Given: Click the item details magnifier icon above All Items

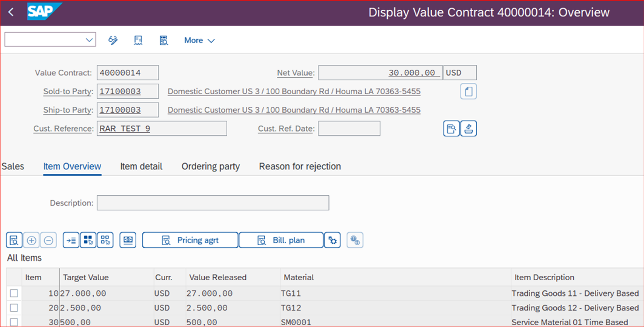Looking at the screenshot, I should pyautogui.click(x=14, y=240).
